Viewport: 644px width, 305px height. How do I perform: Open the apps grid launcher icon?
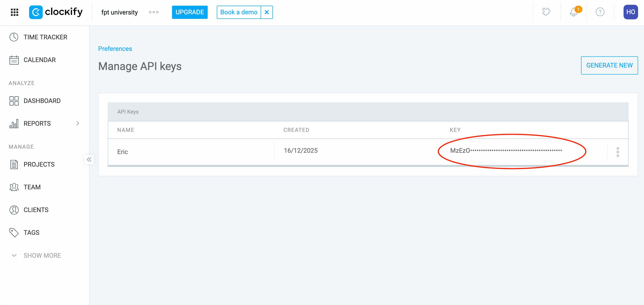[15, 12]
